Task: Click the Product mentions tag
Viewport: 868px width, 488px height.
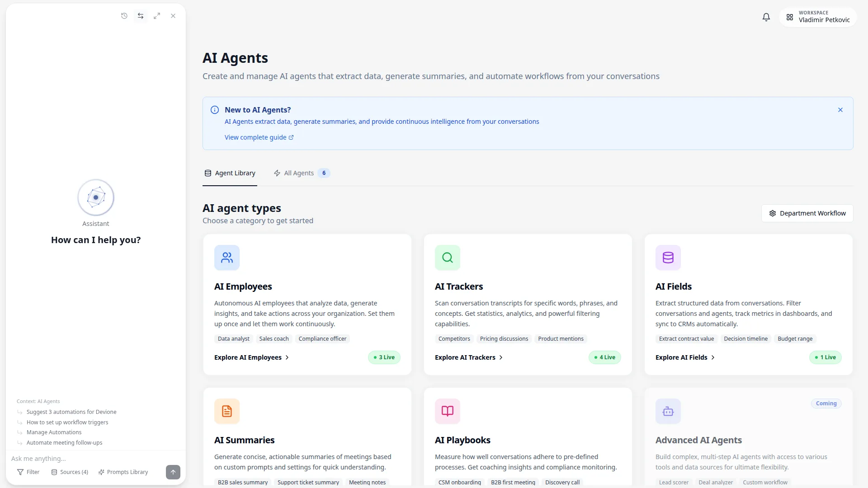Action: click(x=561, y=339)
